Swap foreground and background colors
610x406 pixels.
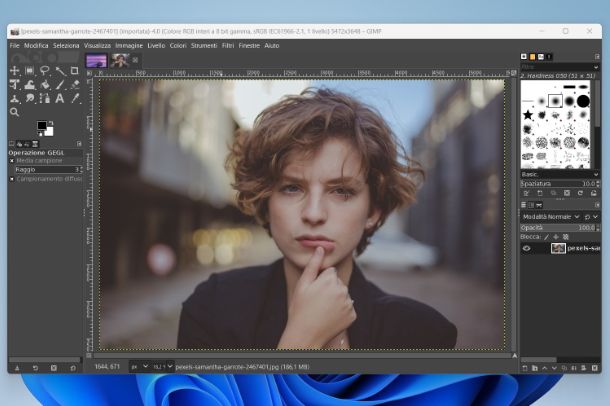pyautogui.click(x=51, y=123)
